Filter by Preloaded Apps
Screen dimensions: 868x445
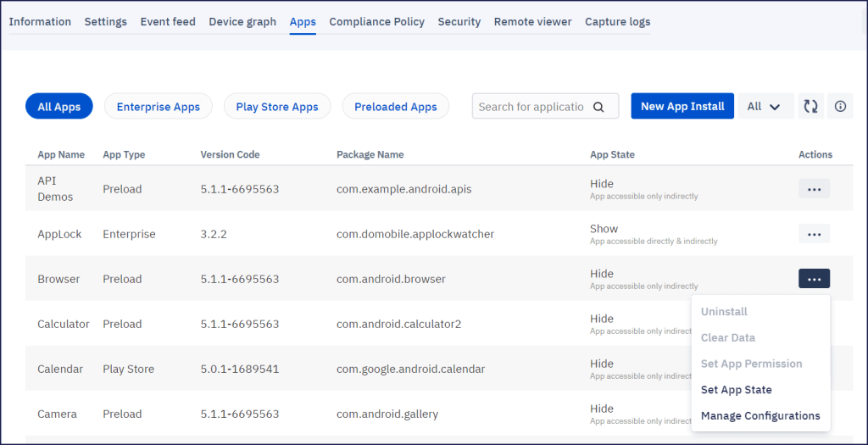coord(396,106)
